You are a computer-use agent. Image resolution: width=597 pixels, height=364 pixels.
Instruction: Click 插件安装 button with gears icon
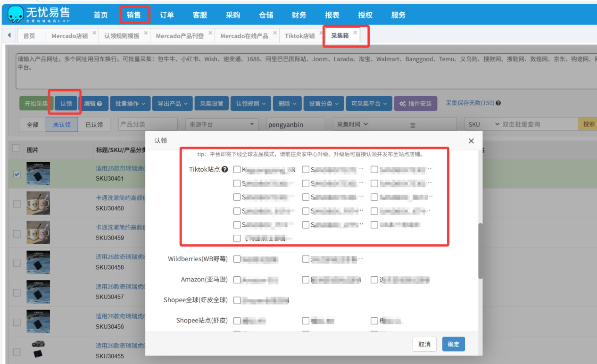pos(415,104)
